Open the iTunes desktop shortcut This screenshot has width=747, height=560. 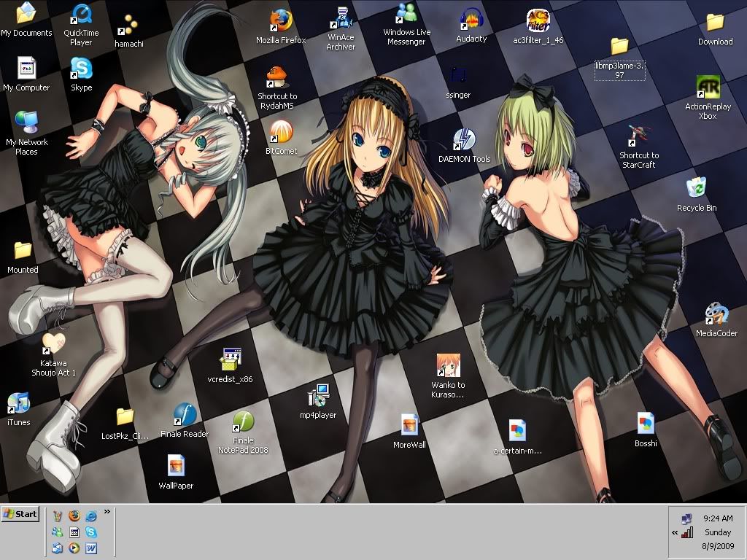click(18, 403)
